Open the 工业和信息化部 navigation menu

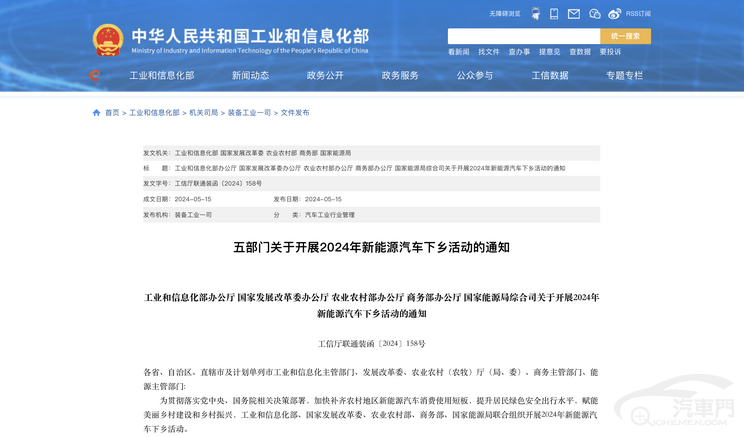(x=162, y=75)
